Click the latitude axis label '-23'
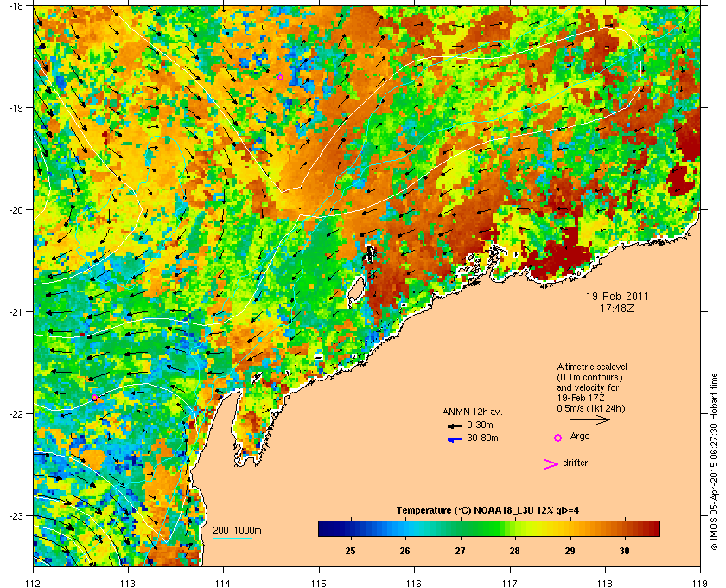 coord(16,515)
